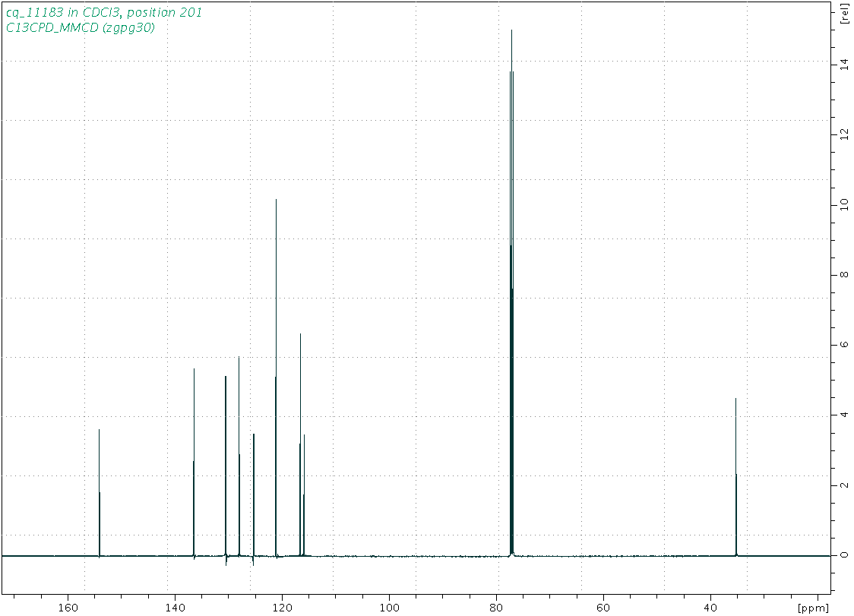854x616 pixels.
Task: Select the tallest aromatic peak near 121 ppm
Action: tap(276, 378)
